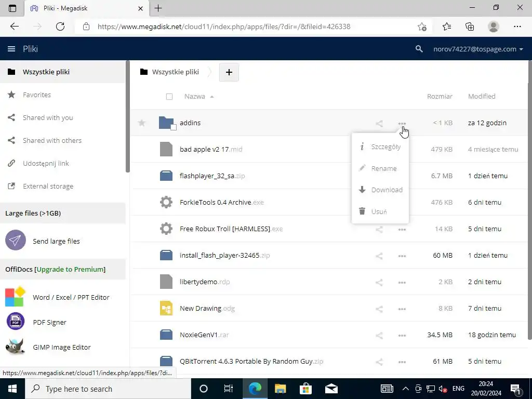Viewport: 532px width, 399px height.
Task: Add this page to favorites star
Action: [422, 26]
